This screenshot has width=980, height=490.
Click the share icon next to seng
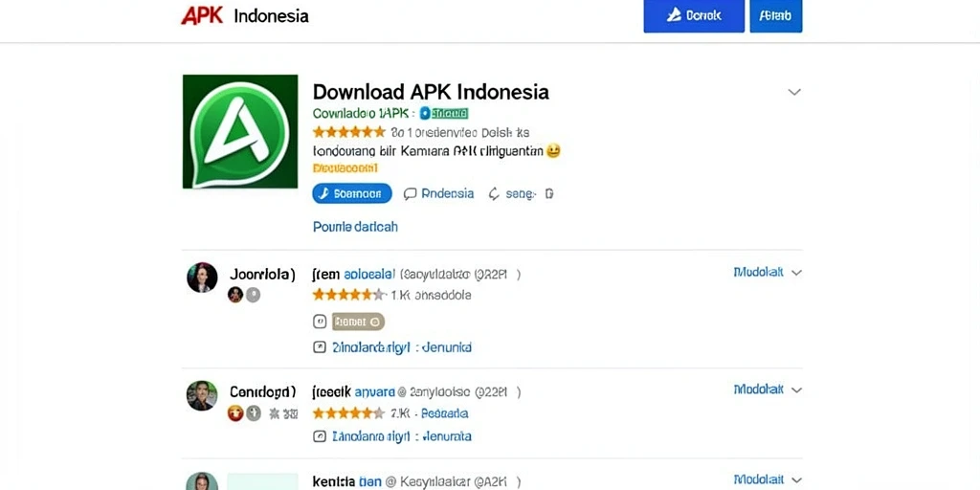(494, 193)
